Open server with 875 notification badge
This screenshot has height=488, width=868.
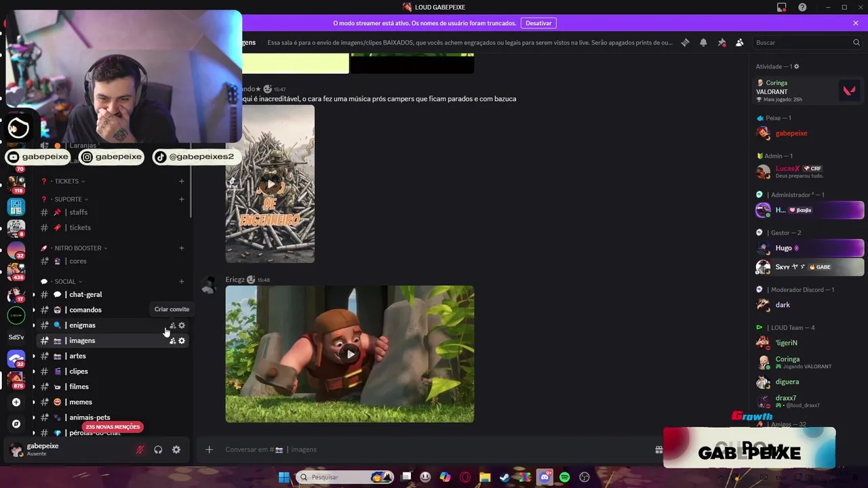click(16, 380)
